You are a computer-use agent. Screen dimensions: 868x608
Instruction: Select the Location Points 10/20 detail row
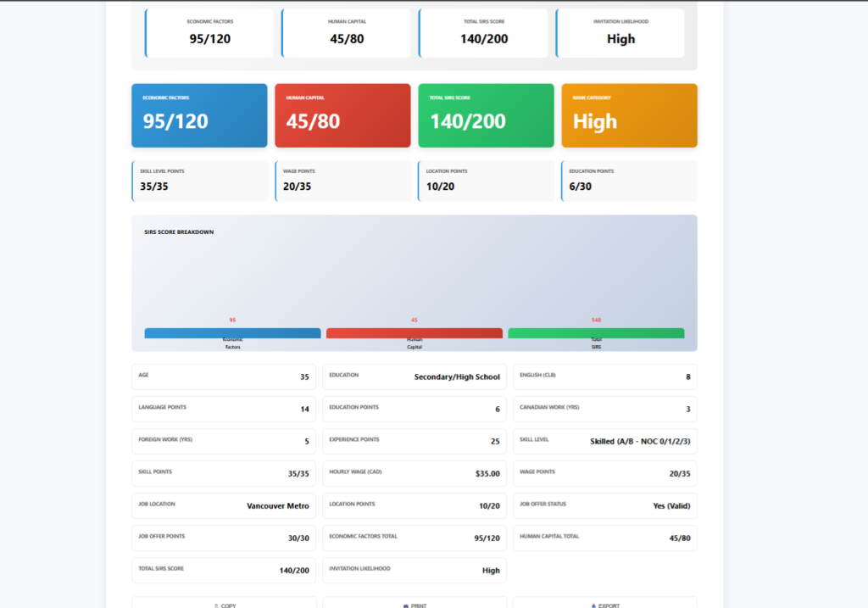414,505
